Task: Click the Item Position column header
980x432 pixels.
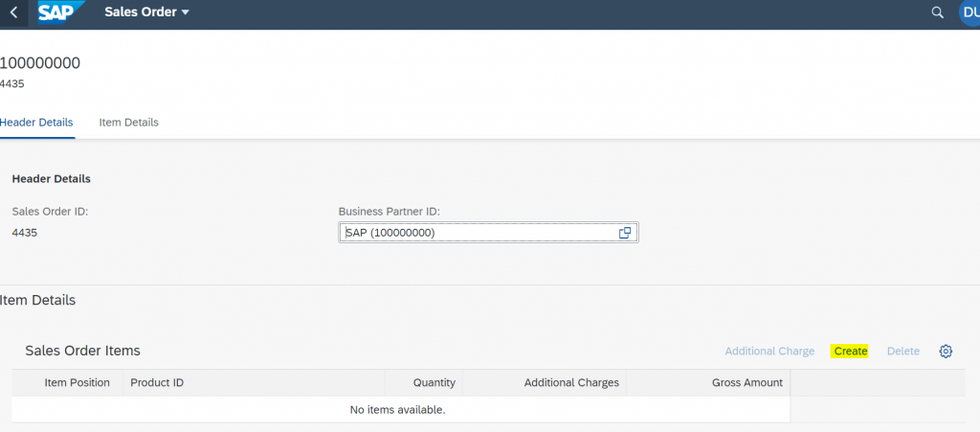Action: pyautogui.click(x=77, y=382)
